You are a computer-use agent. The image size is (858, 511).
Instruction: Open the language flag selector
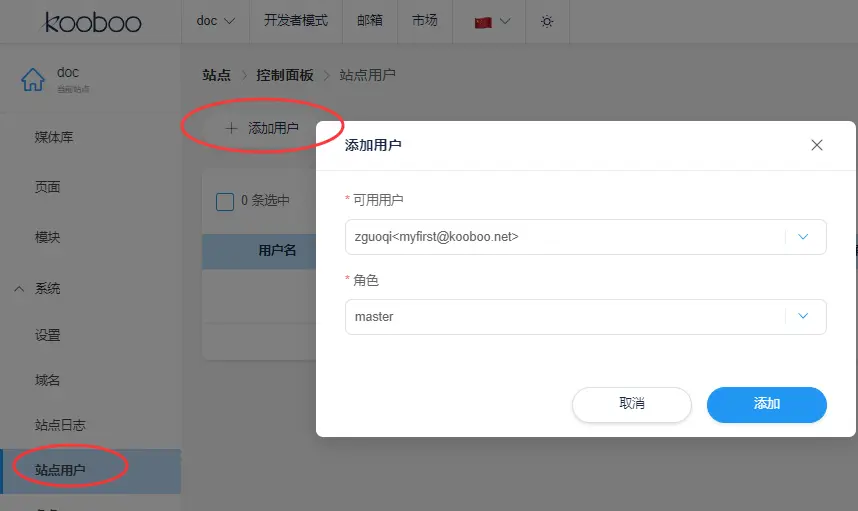pyautogui.click(x=492, y=21)
